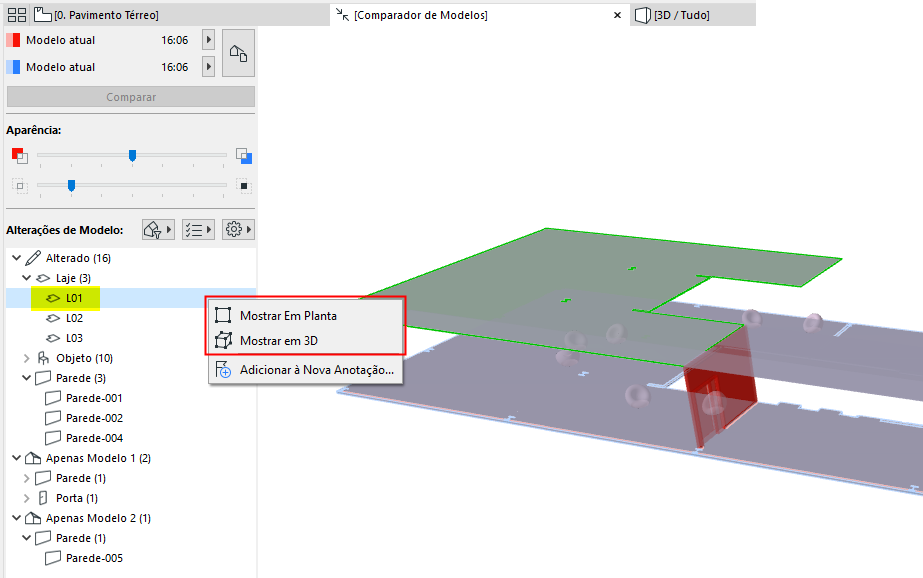The width and height of the screenshot is (923, 578).
Task: Click the house icon beside Apenas Modelo 2
Action: [33, 518]
